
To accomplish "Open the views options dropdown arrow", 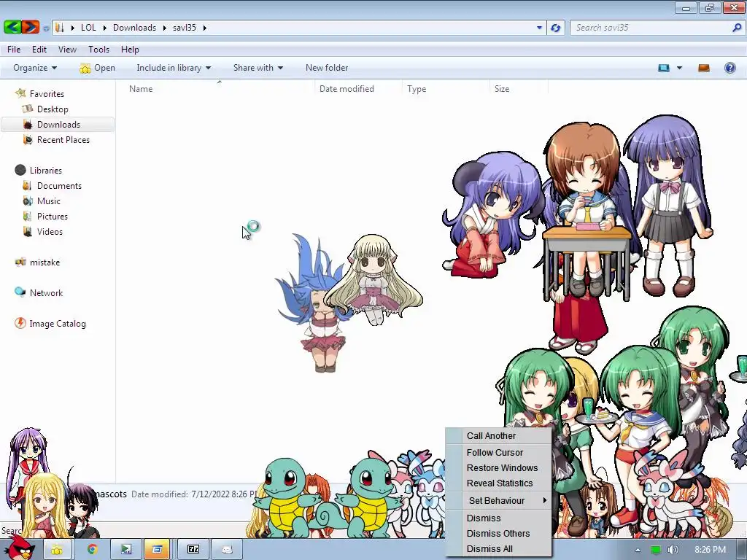I will 679,68.
